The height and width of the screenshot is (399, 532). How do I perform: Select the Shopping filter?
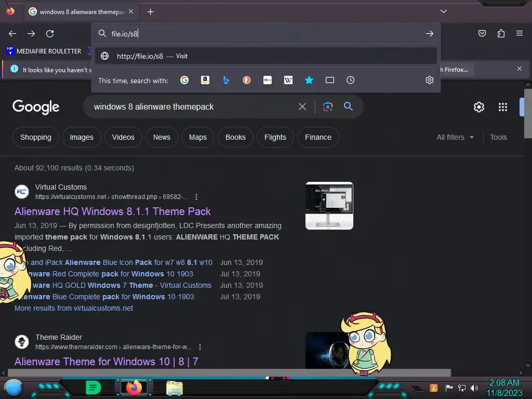pyautogui.click(x=36, y=137)
